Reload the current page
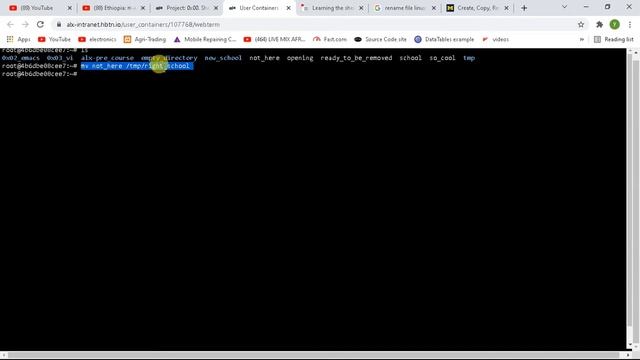 click(x=40, y=24)
